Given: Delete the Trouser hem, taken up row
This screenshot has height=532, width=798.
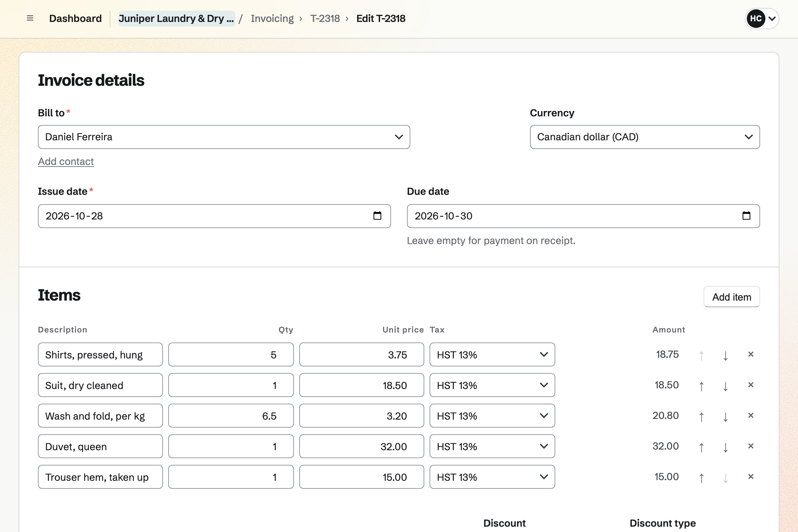Looking at the screenshot, I should [x=750, y=477].
